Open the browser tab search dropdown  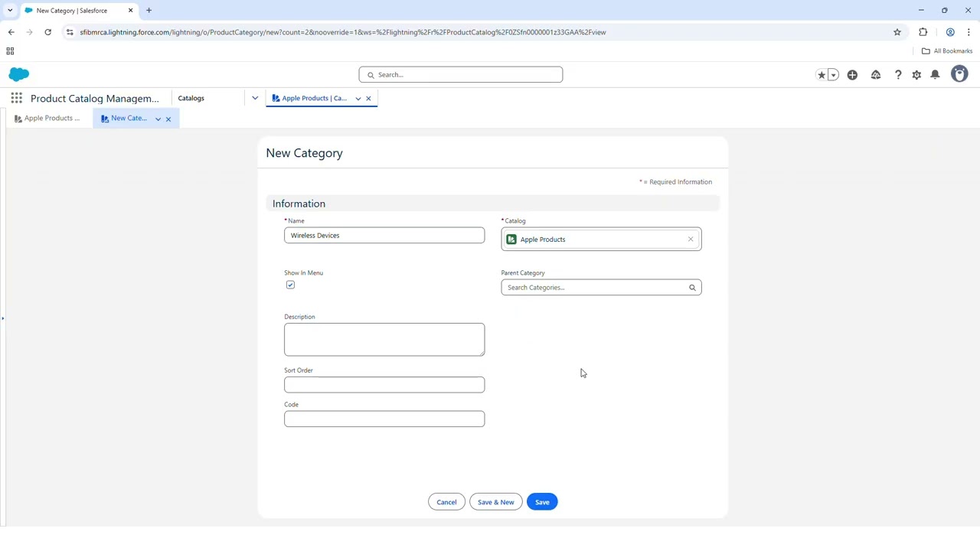point(10,11)
